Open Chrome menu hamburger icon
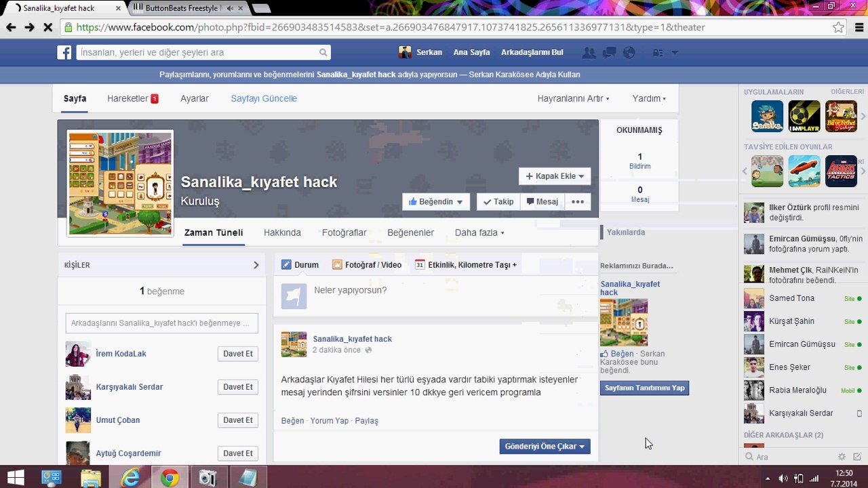The width and height of the screenshot is (868, 488). point(859,27)
